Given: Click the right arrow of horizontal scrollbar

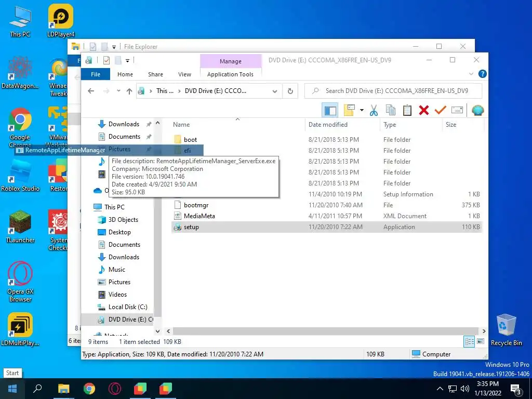Looking at the screenshot, I should (x=484, y=331).
